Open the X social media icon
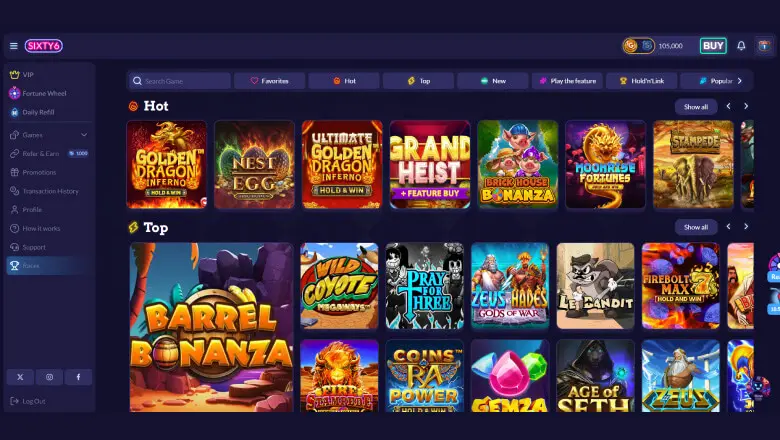Image resolution: width=780 pixels, height=440 pixels. tap(20, 377)
